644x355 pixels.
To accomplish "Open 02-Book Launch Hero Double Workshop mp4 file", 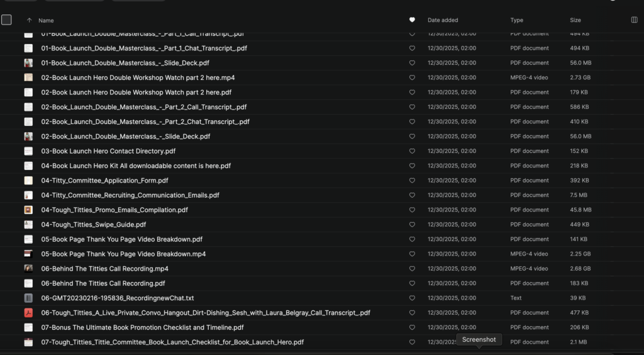I will point(138,77).
